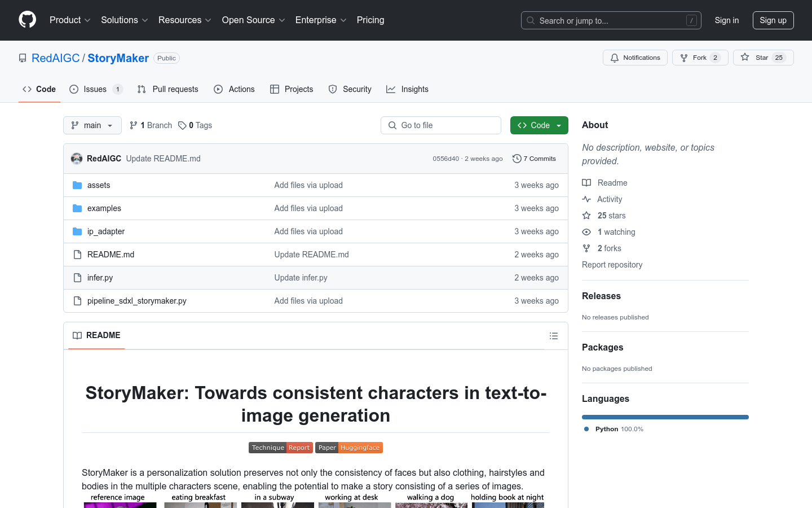The image size is (812, 508).
Task: Click the search magnifier in header
Action: (x=531, y=20)
